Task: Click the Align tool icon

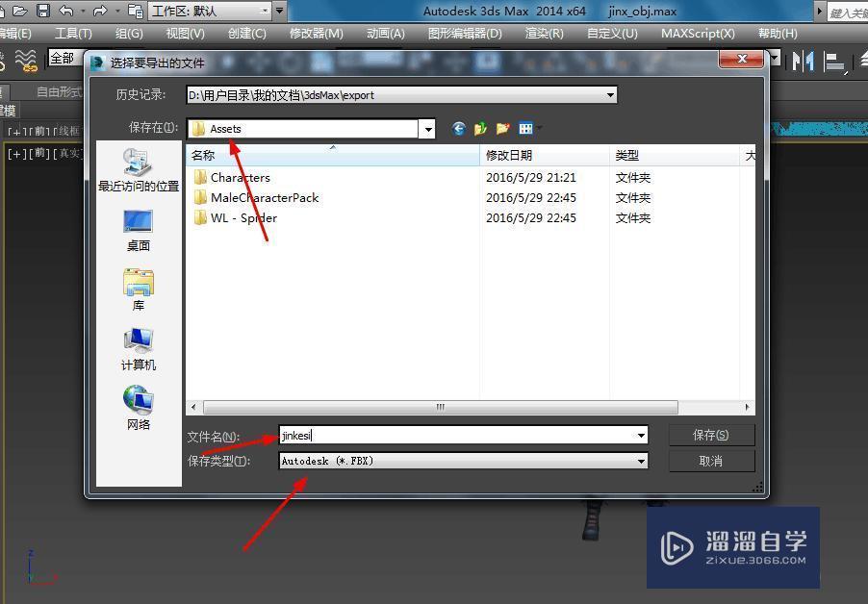Action: pos(834,62)
